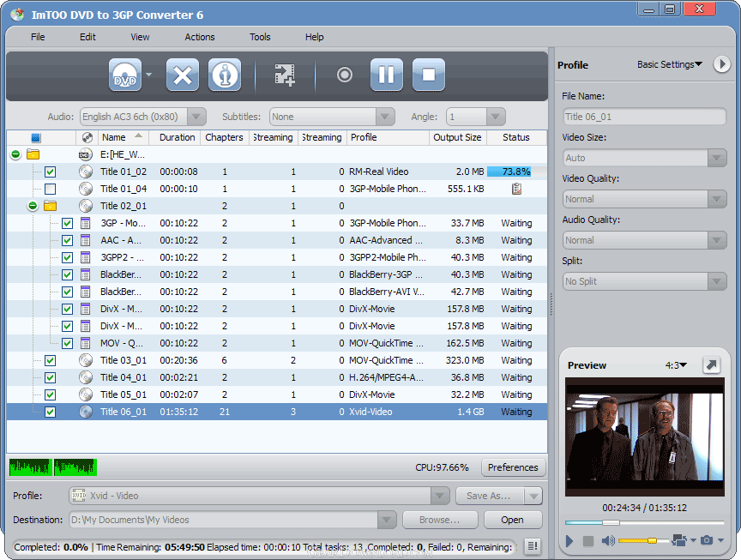The width and height of the screenshot is (741, 560).
Task: Open the File menu
Action: (38, 37)
